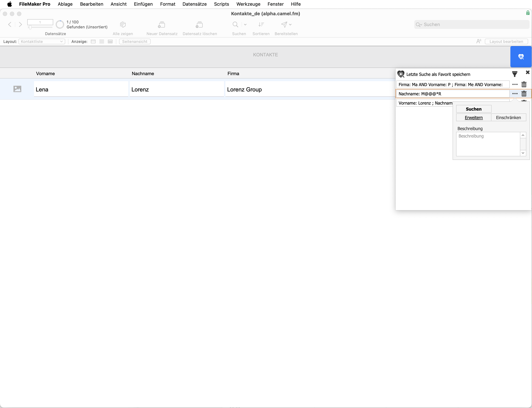Open options dots for Nachname: M@@@*R search
This screenshot has width=532, height=408.
point(515,94)
